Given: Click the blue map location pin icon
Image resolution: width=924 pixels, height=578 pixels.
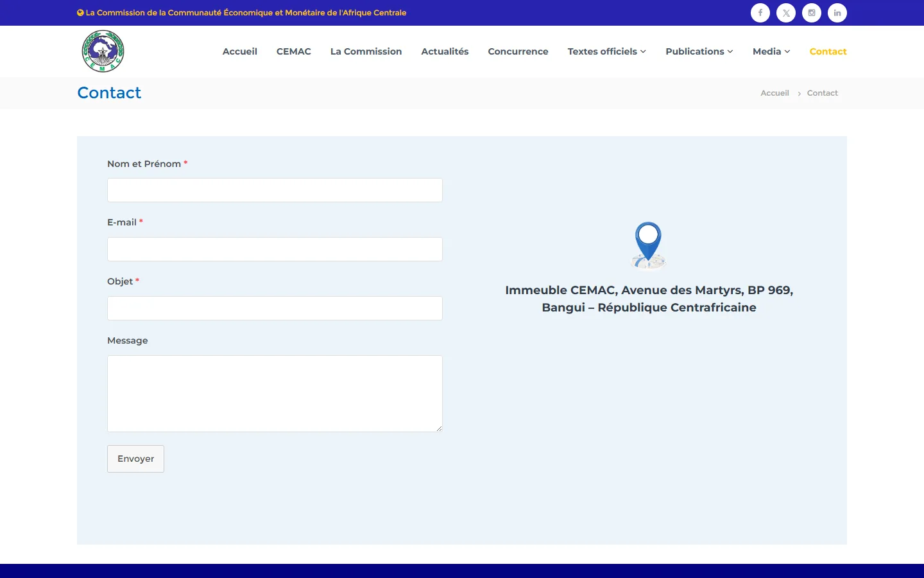Looking at the screenshot, I should pos(649,245).
